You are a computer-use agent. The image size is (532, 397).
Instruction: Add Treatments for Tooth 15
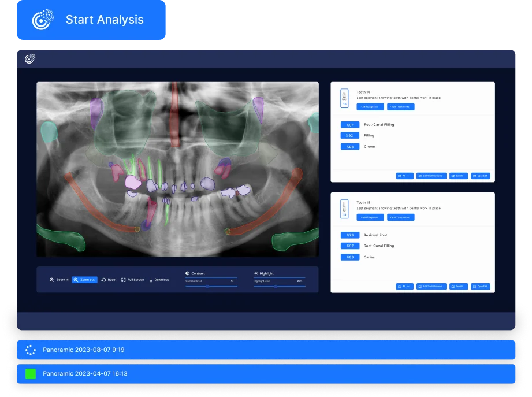[401, 217]
